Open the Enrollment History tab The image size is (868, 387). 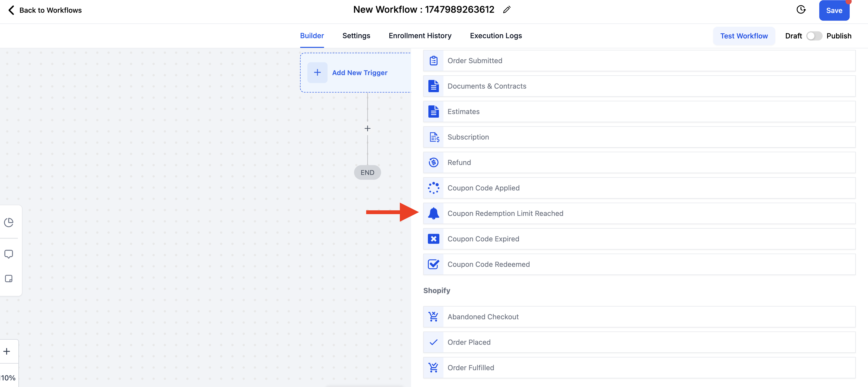pyautogui.click(x=420, y=36)
